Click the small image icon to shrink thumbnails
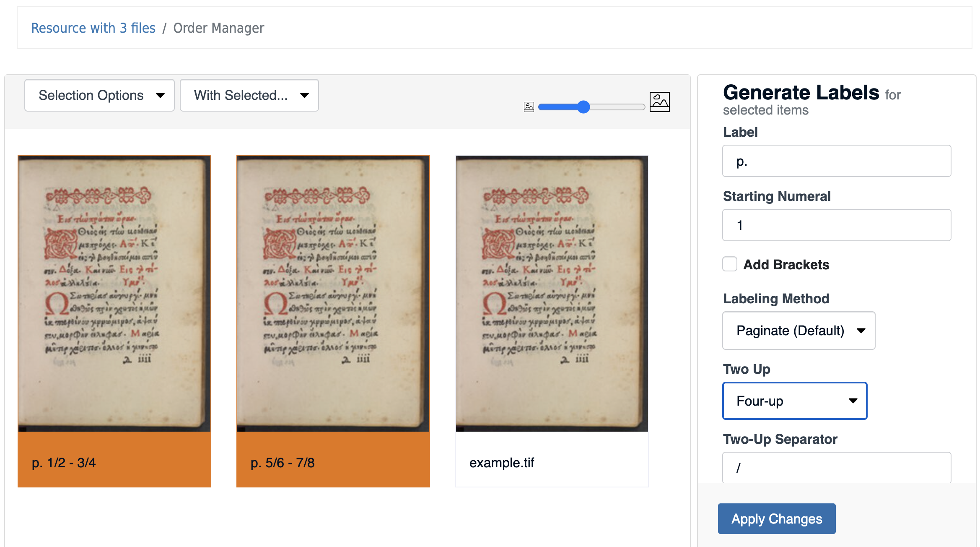 [529, 106]
